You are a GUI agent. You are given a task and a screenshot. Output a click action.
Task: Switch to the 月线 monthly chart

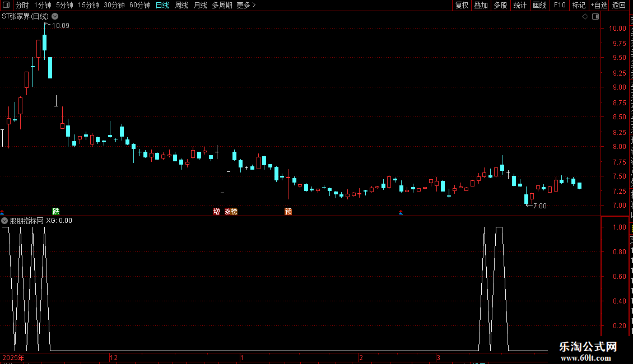click(x=200, y=5)
